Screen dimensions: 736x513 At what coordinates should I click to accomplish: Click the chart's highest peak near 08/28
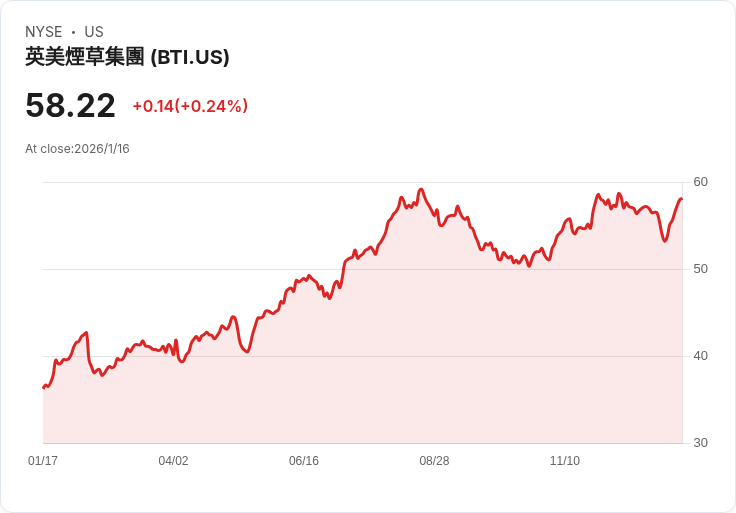(421, 190)
